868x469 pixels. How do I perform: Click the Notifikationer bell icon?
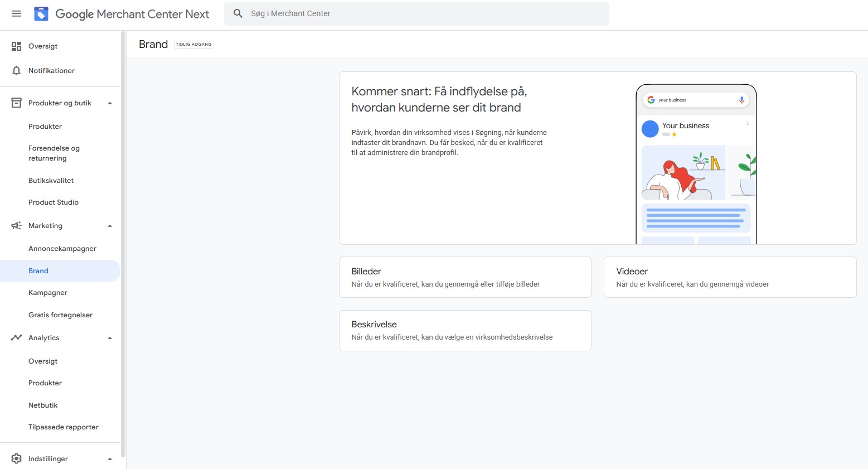(x=17, y=70)
